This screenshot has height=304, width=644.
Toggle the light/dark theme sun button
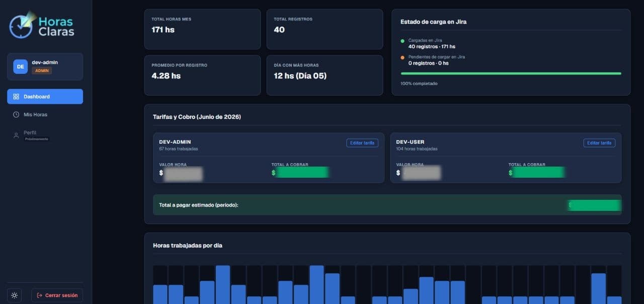(x=14, y=295)
